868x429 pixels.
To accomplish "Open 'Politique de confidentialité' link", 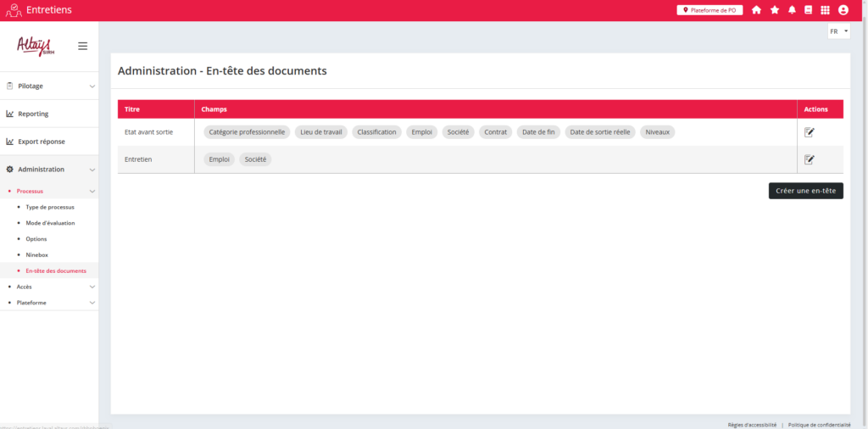I will [x=819, y=425].
